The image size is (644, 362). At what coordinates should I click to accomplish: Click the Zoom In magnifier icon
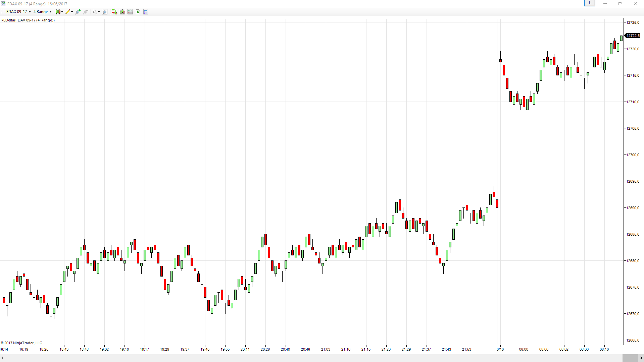coord(78,12)
